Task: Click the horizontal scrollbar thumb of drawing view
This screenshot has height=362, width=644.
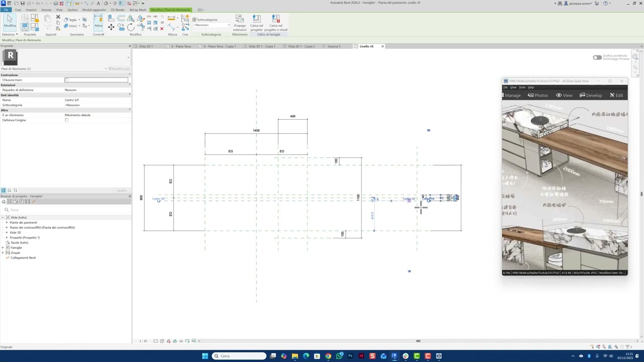Action: coord(418,341)
